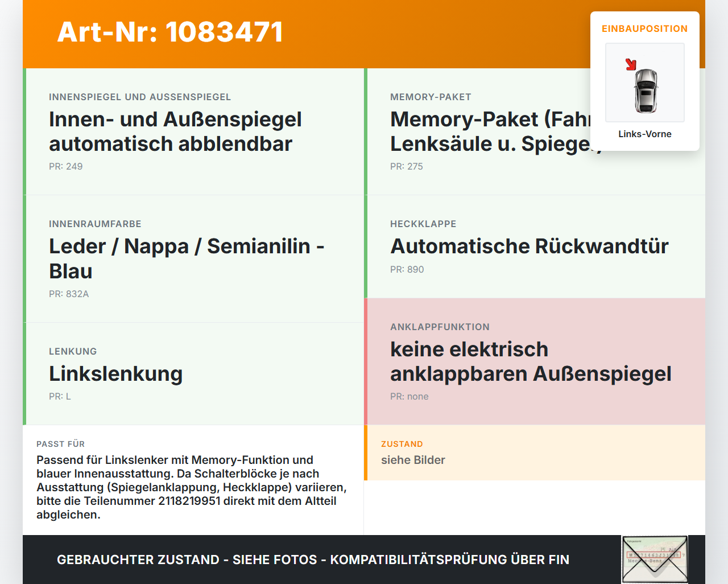This screenshot has width=728, height=584.
Task: Click the Linkslenkung title
Action: pos(116,373)
